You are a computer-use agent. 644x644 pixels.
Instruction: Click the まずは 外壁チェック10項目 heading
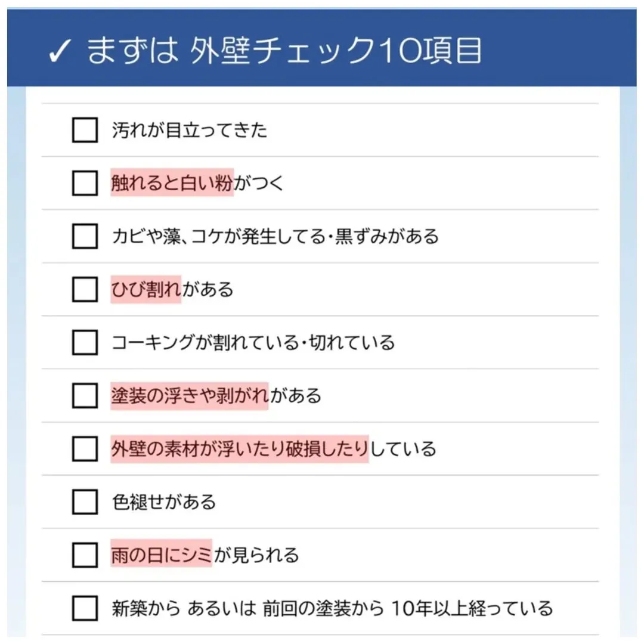pos(284,51)
